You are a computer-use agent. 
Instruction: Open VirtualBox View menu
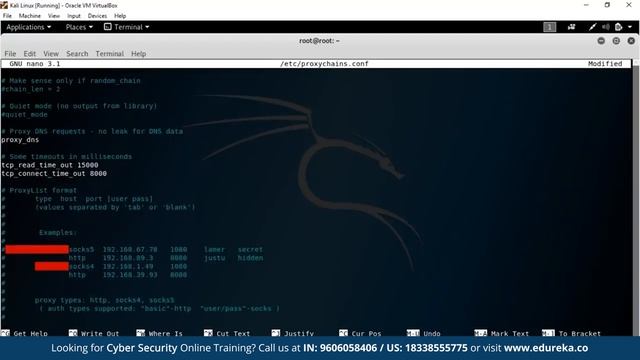(x=53, y=16)
